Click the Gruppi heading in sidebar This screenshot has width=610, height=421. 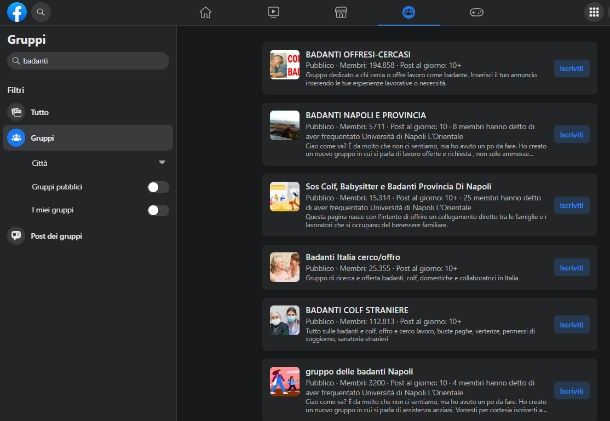pyautogui.click(x=26, y=40)
